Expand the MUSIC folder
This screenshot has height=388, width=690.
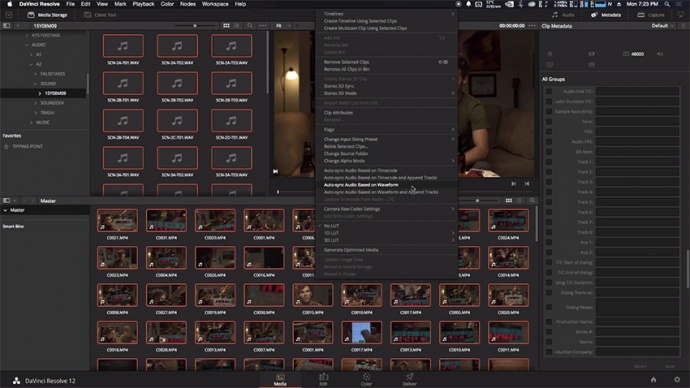tap(31, 122)
